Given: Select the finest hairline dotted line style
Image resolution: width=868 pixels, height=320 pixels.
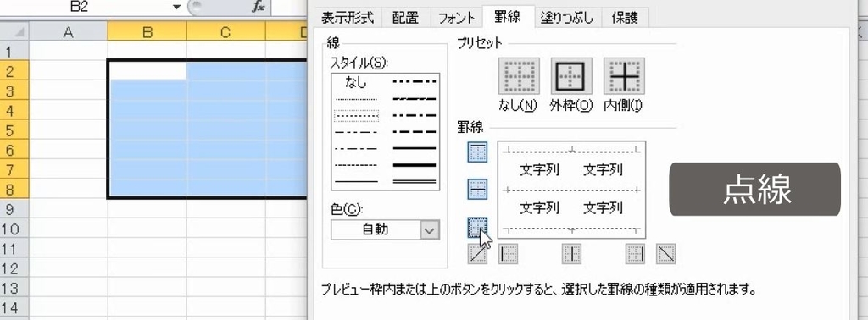Looking at the screenshot, I should point(356,100).
